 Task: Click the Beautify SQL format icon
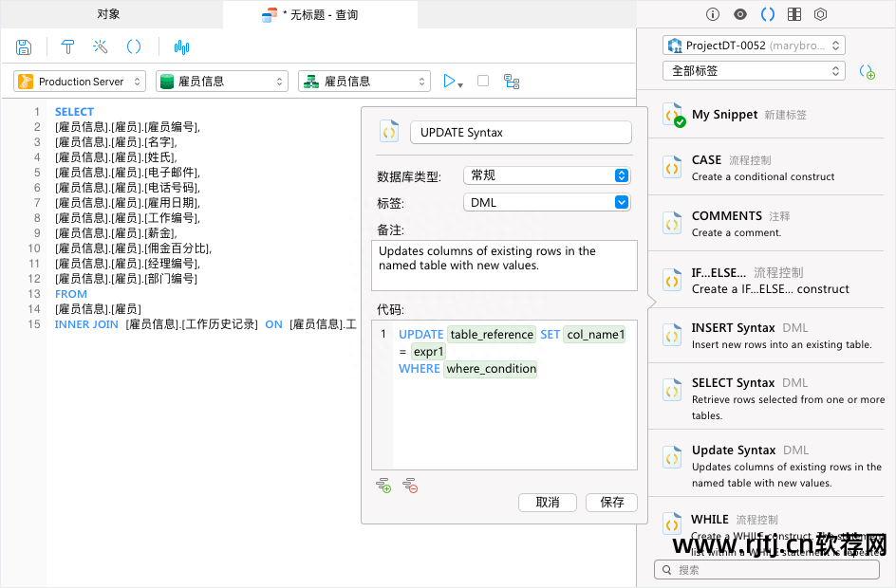[x=68, y=46]
